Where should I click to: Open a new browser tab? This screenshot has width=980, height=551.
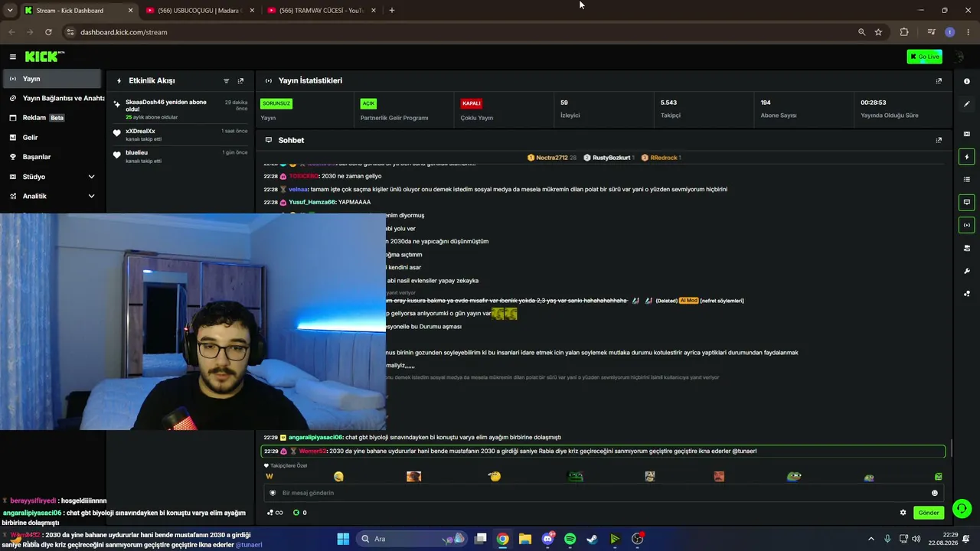(x=392, y=11)
